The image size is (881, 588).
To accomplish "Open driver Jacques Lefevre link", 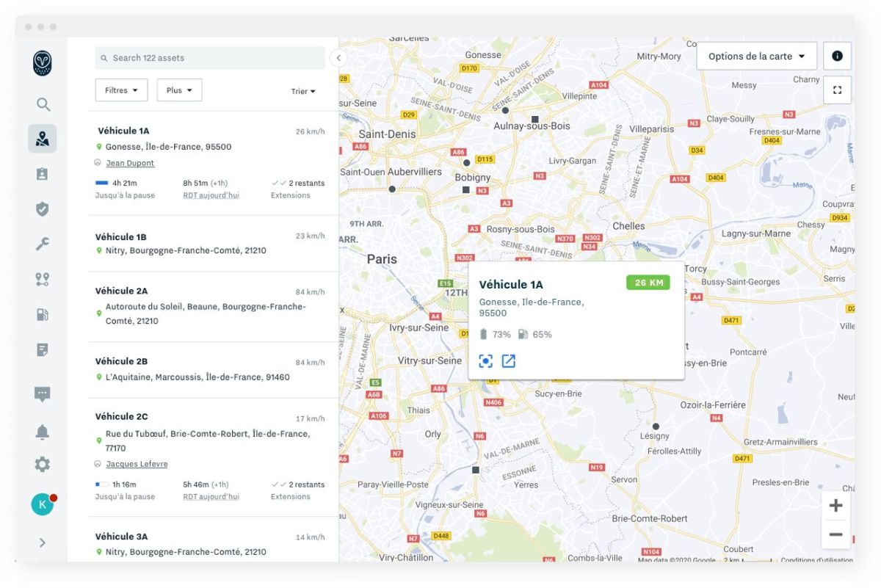I will point(137,464).
